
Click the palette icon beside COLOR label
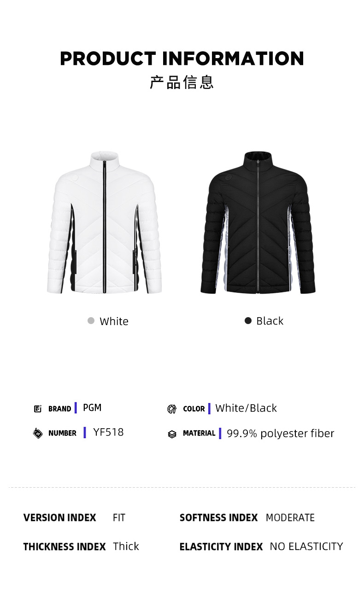[x=172, y=409]
